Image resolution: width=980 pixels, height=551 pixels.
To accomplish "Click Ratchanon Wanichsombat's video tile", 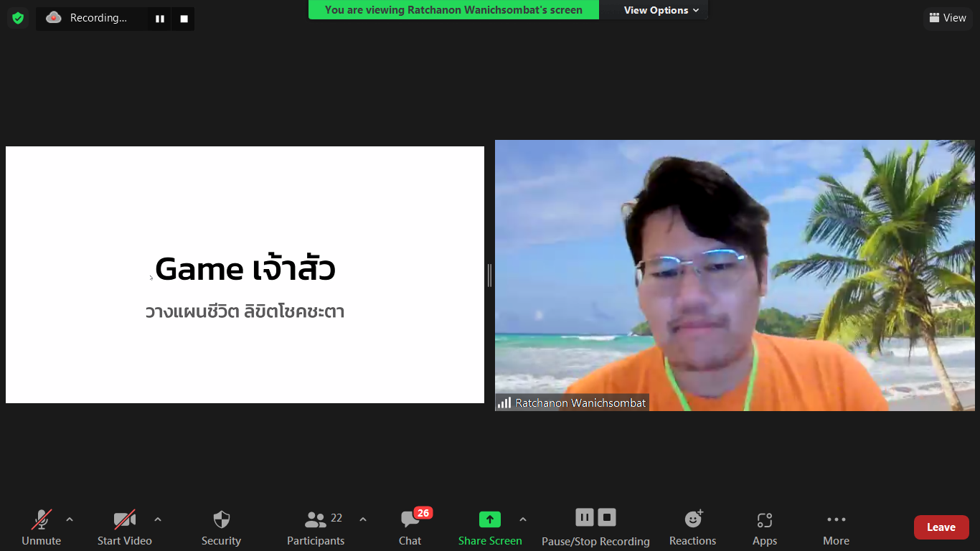I will [x=735, y=275].
